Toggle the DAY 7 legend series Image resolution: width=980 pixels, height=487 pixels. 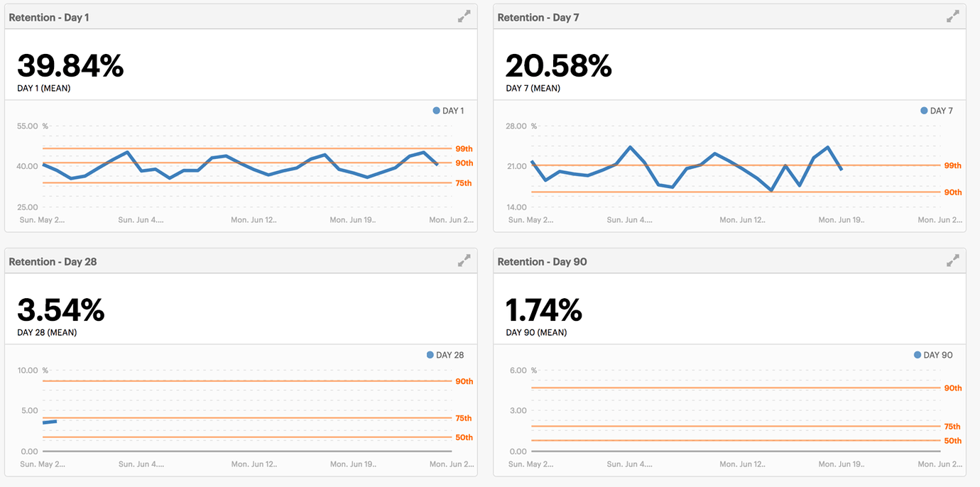tap(937, 111)
